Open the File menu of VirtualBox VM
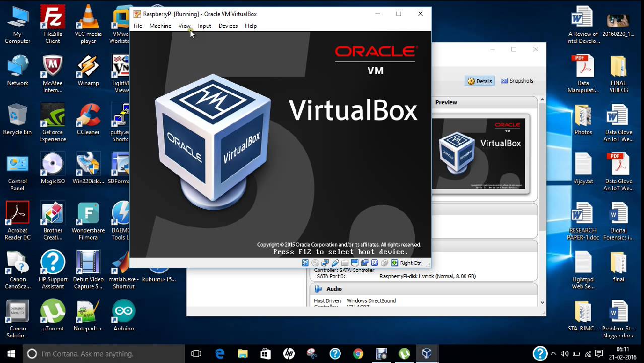This screenshot has height=363, width=644. click(138, 26)
